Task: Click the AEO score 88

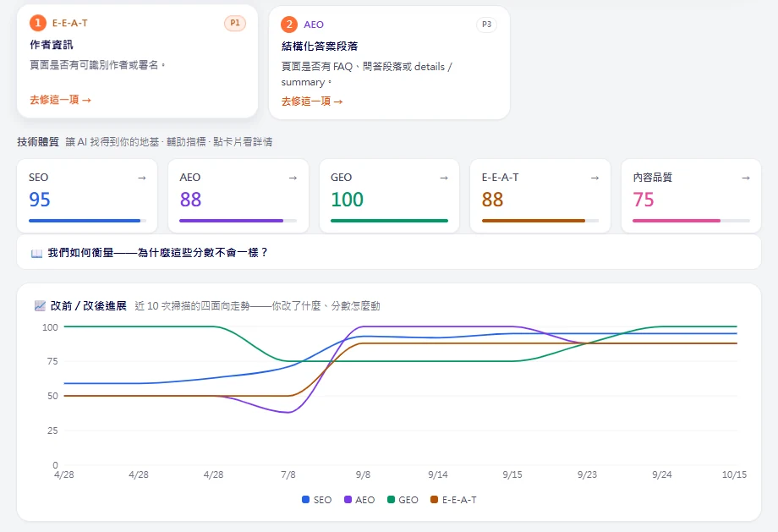Action: pyautogui.click(x=190, y=200)
